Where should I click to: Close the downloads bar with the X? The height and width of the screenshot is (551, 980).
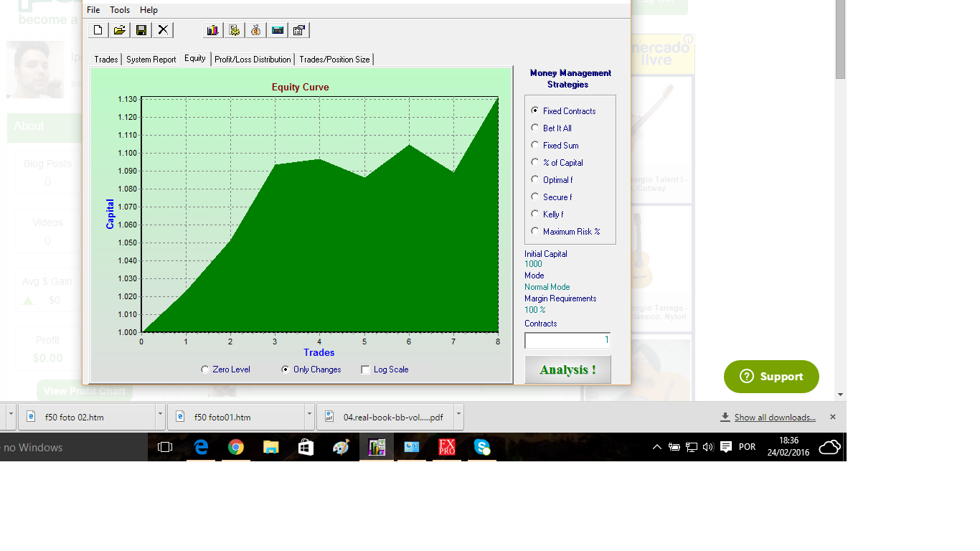pyautogui.click(x=833, y=417)
